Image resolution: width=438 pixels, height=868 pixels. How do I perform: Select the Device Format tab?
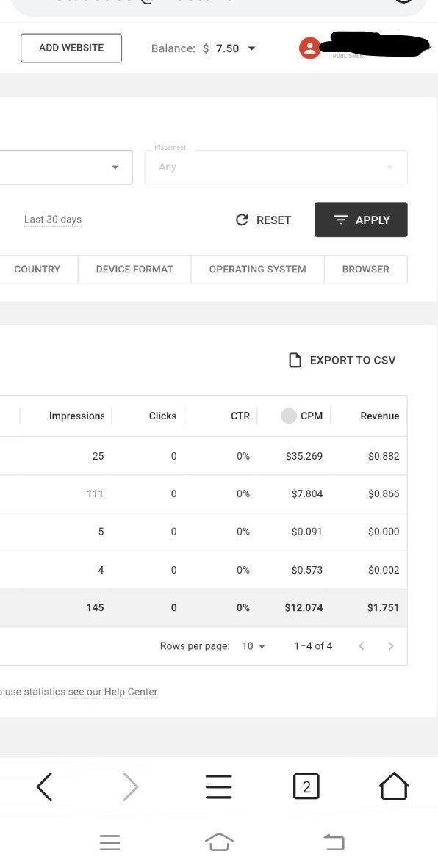pyautogui.click(x=134, y=269)
